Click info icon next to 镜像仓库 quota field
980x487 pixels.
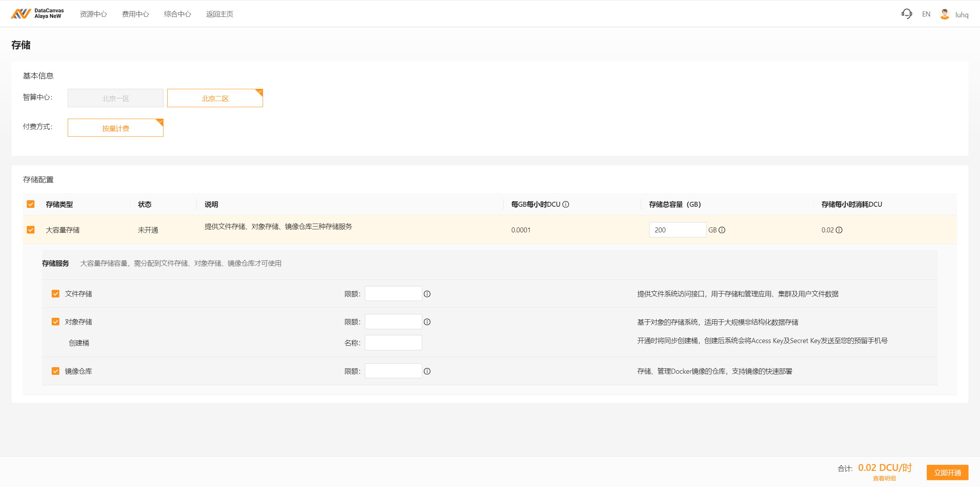click(x=427, y=371)
